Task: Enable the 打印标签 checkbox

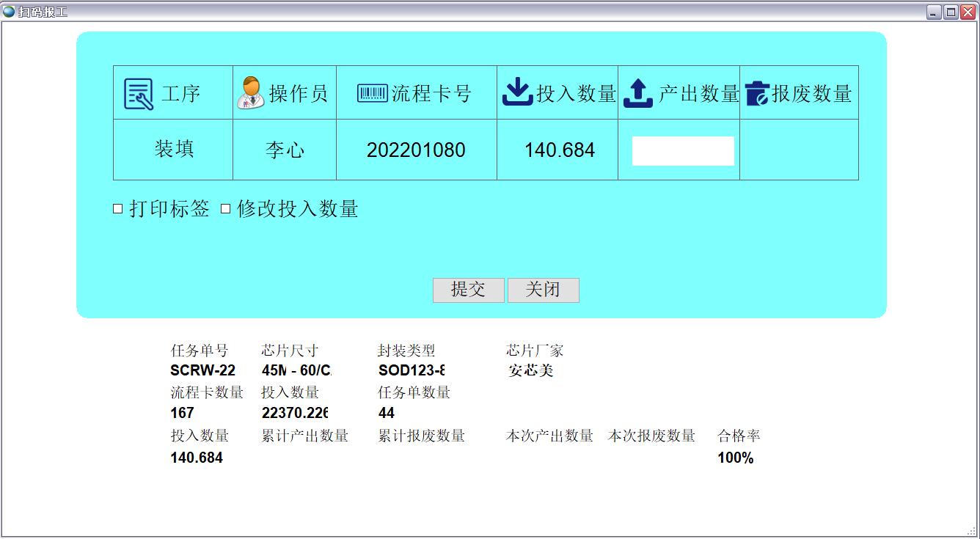Action: (118, 209)
